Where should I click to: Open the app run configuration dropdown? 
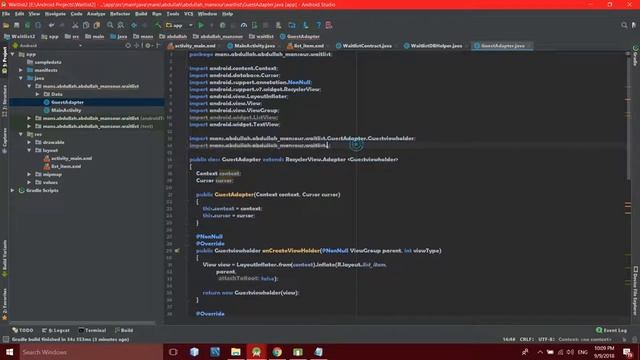coord(179,25)
